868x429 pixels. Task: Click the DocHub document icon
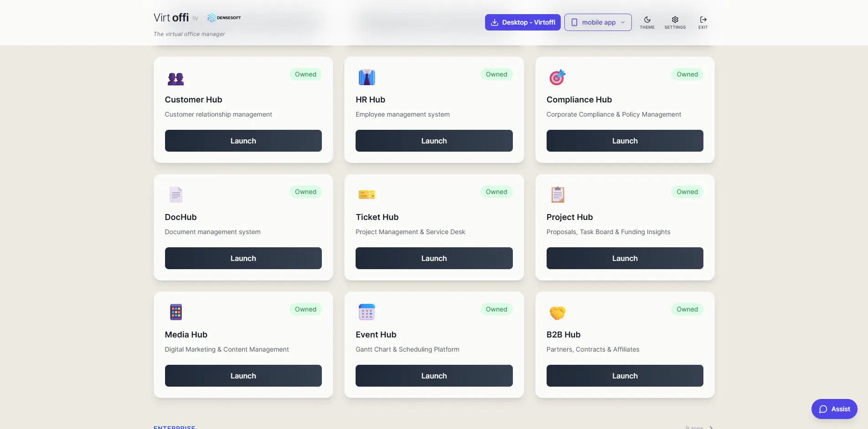point(176,195)
